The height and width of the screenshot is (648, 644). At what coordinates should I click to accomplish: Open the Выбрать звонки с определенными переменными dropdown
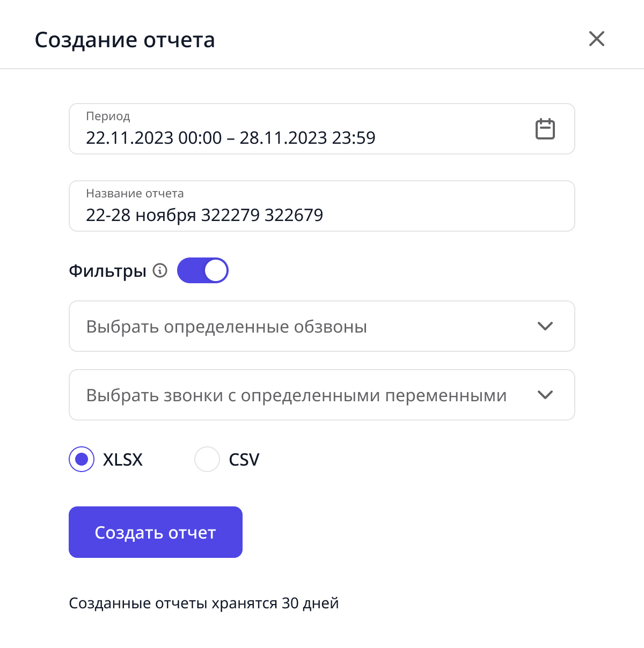click(322, 395)
